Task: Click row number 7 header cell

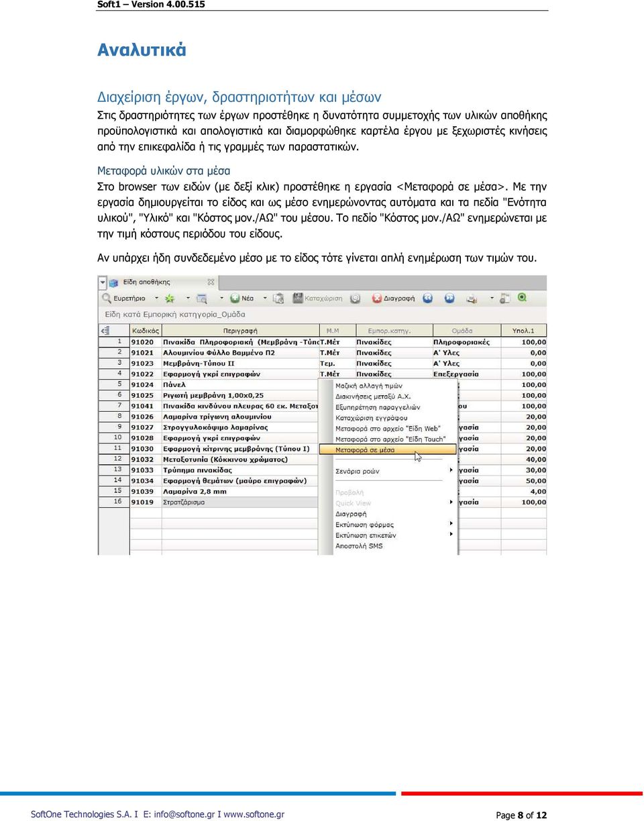Action: [114, 406]
